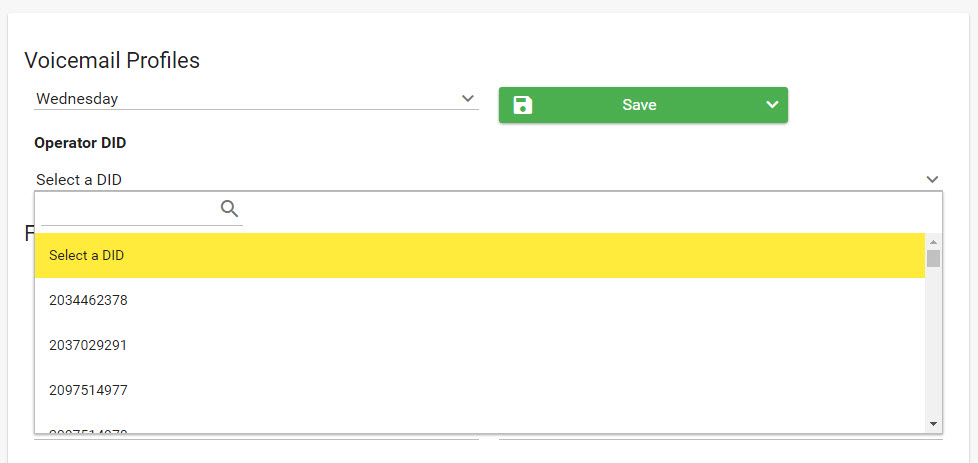978x463 pixels.
Task: Click the DID list scrollbar thumb
Action: coord(933,258)
